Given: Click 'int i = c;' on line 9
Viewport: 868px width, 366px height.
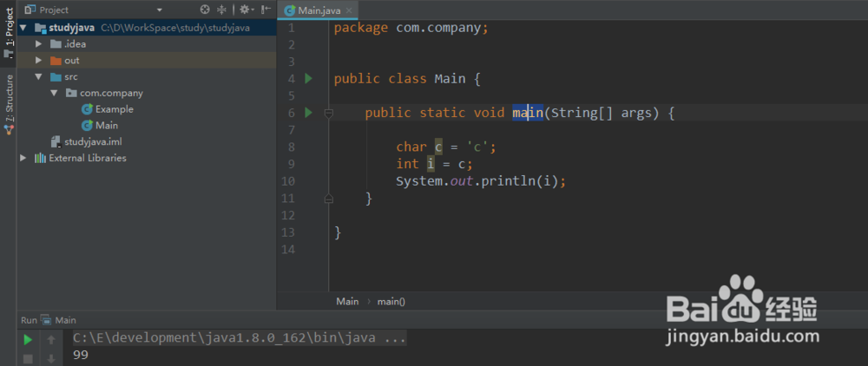Looking at the screenshot, I should 435,164.
